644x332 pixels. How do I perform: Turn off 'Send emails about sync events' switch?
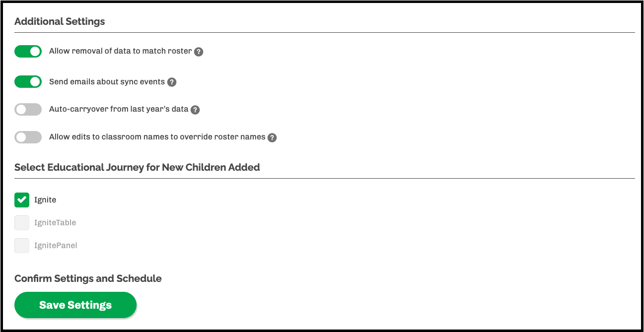(x=28, y=82)
